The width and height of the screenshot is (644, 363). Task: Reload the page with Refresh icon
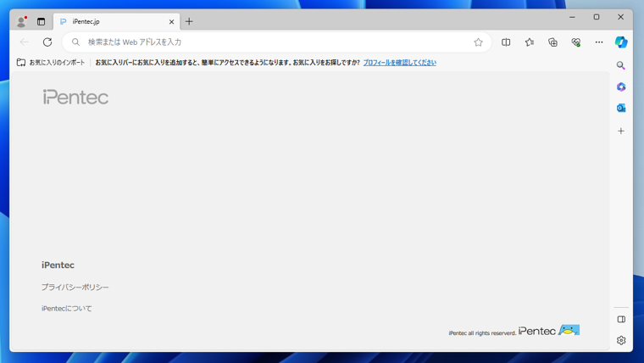point(47,42)
